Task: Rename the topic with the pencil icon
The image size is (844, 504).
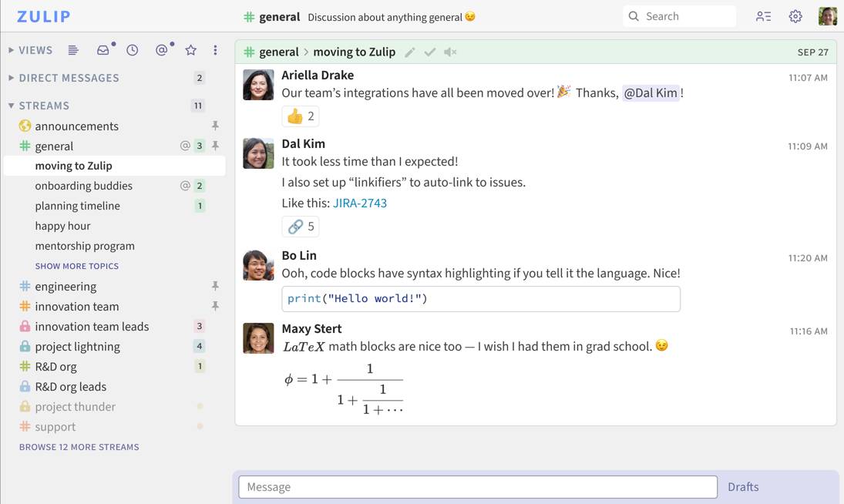Action: point(410,52)
